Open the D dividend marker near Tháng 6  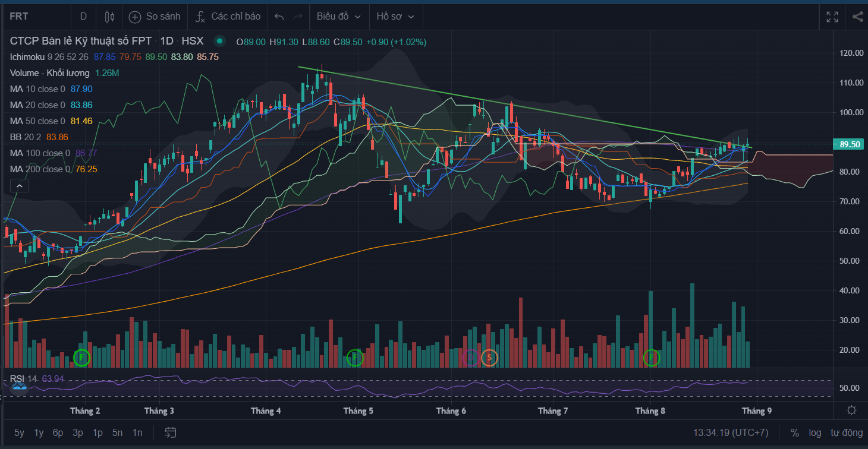click(x=471, y=358)
